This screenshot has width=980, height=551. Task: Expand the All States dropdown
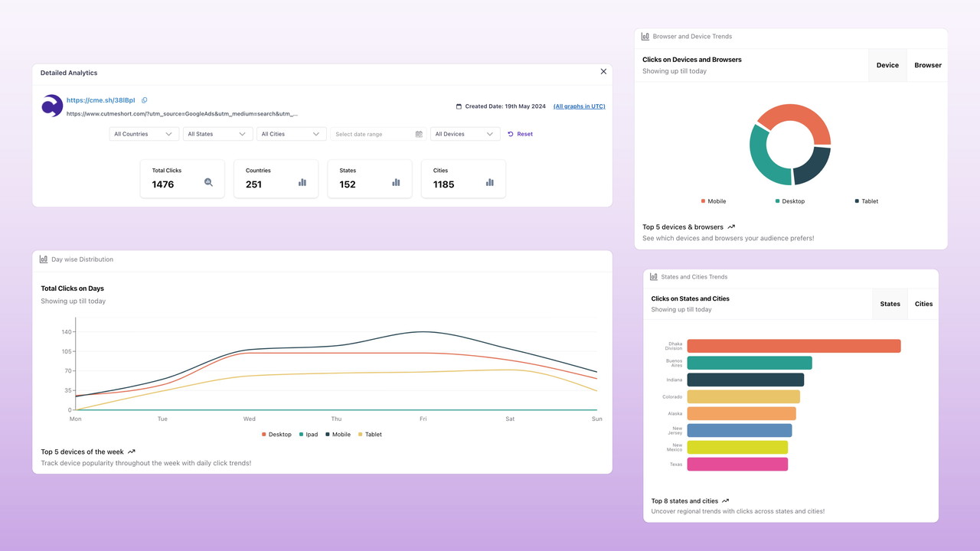click(217, 134)
